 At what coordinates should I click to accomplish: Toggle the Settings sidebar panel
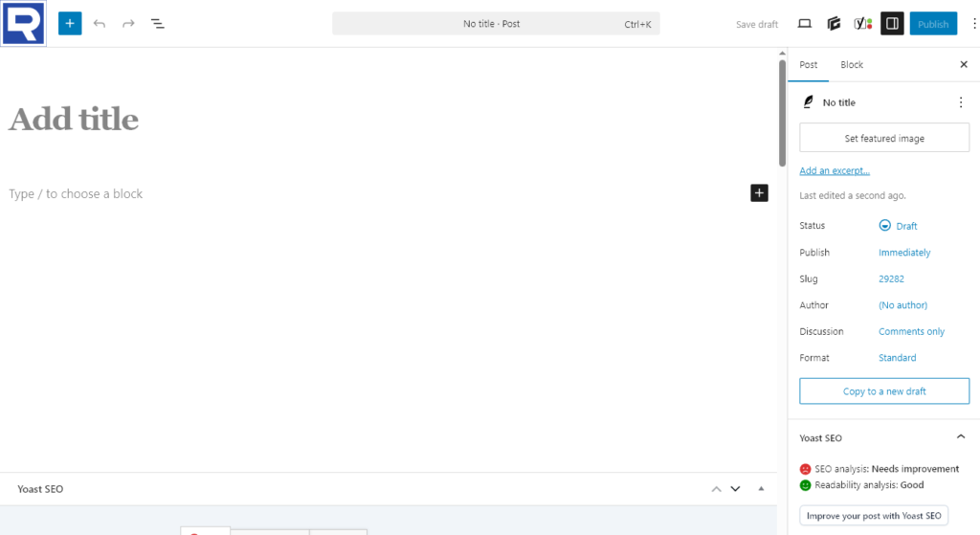(x=892, y=24)
